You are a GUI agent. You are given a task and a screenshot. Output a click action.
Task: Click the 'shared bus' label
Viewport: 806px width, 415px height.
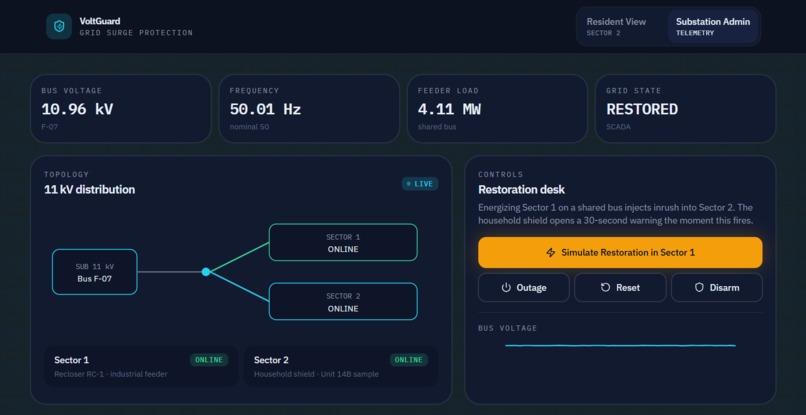[x=436, y=127]
